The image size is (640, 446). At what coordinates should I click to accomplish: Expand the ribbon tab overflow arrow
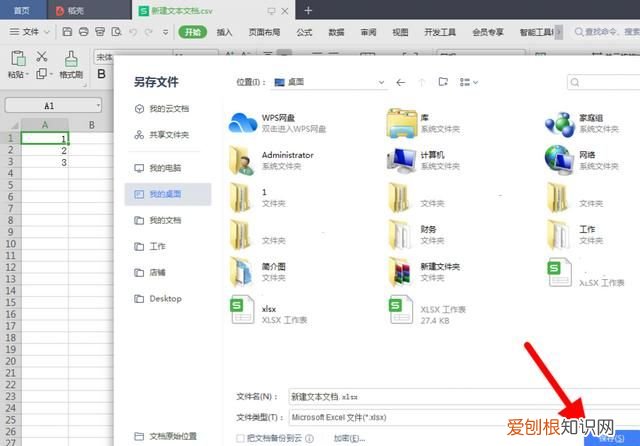pos(559,32)
